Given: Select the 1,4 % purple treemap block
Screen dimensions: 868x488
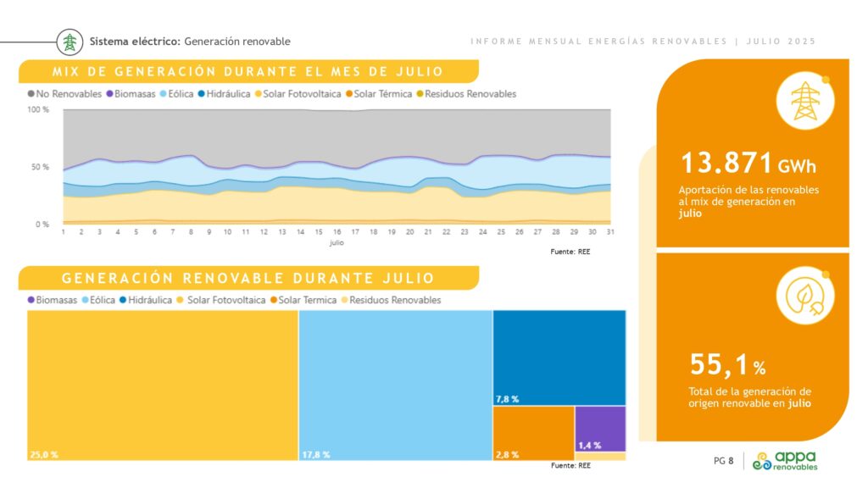Looking at the screenshot, I should pyautogui.click(x=601, y=429).
